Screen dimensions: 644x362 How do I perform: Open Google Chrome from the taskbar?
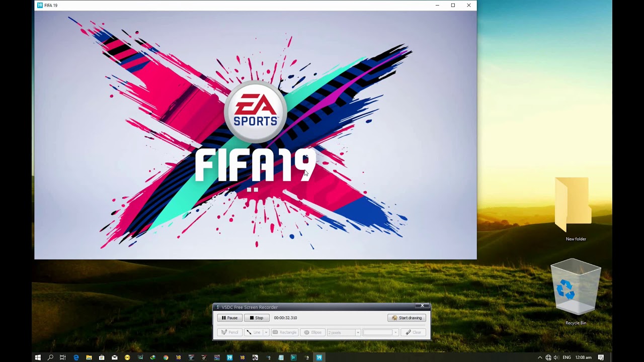pyautogui.click(x=166, y=357)
